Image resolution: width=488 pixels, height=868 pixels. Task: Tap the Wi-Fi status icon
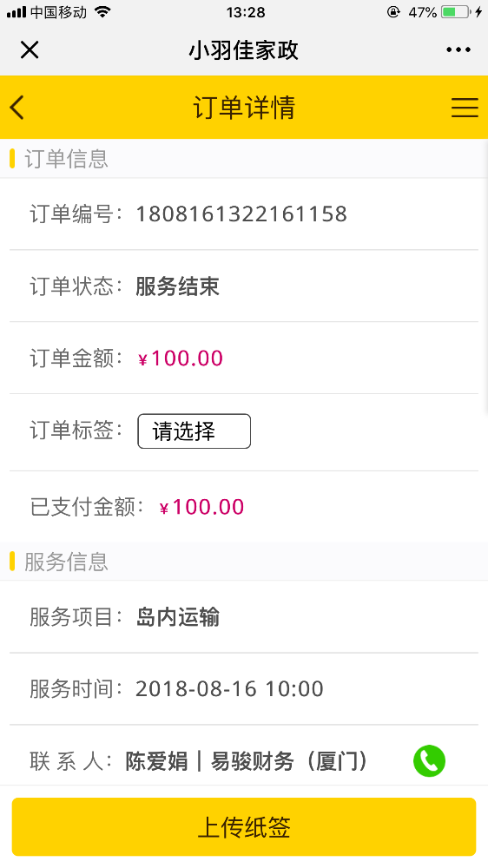(x=102, y=11)
